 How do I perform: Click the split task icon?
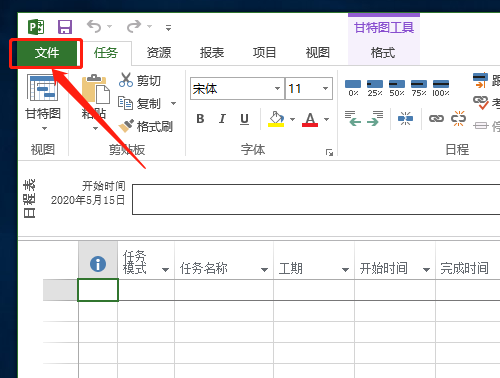click(x=405, y=119)
